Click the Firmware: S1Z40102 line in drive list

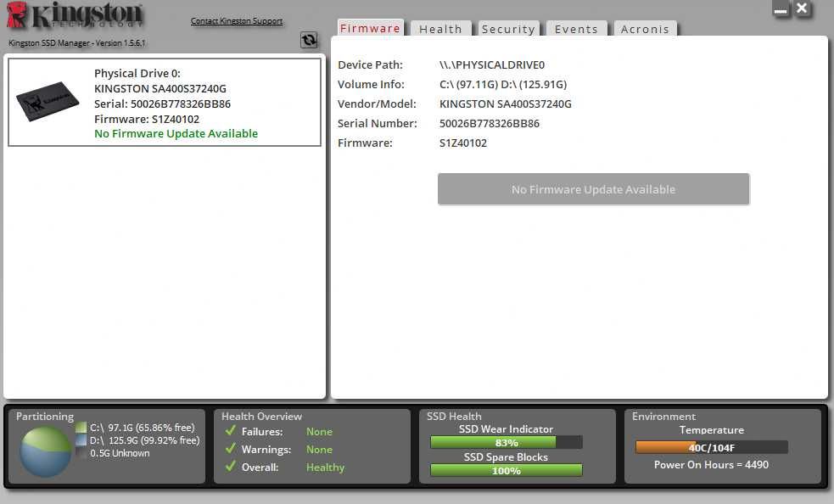click(x=147, y=120)
